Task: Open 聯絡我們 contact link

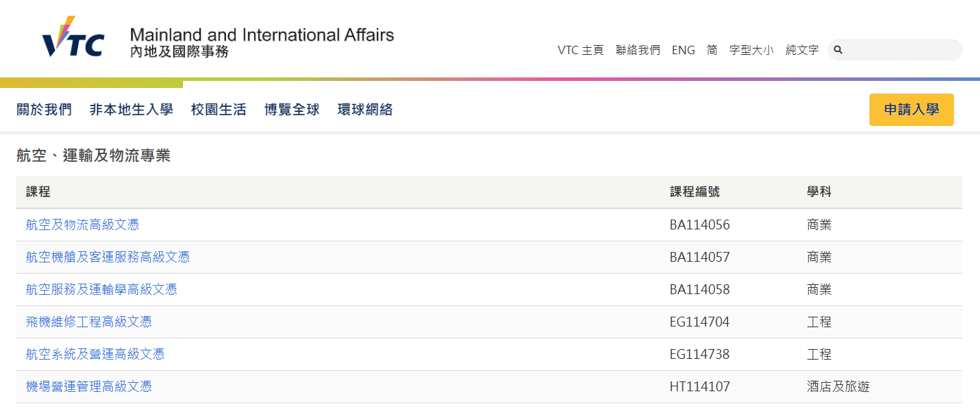Action: (638, 50)
